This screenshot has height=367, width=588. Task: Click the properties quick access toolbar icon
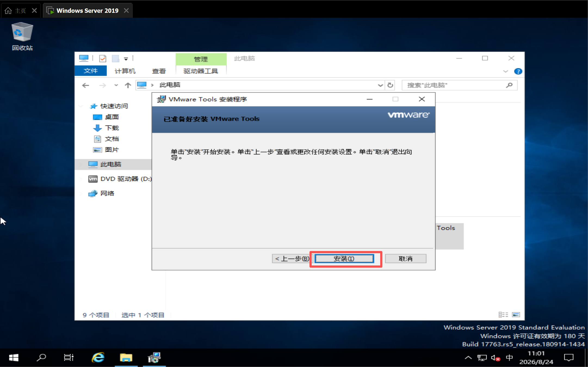tap(103, 59)
